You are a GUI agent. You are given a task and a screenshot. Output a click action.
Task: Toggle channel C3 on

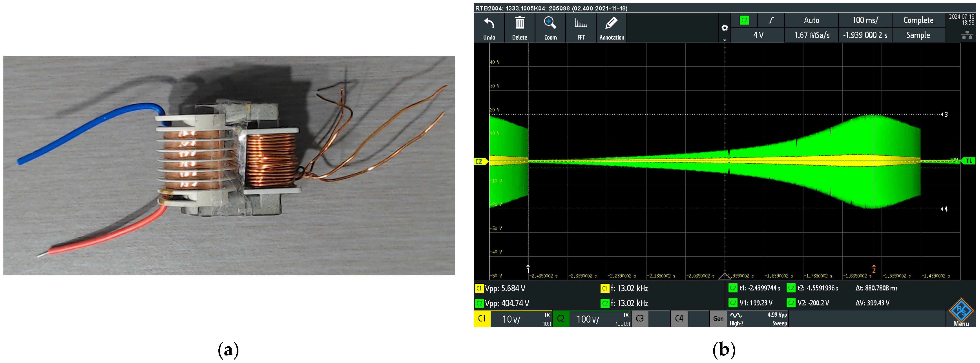[x=640, y=318]
